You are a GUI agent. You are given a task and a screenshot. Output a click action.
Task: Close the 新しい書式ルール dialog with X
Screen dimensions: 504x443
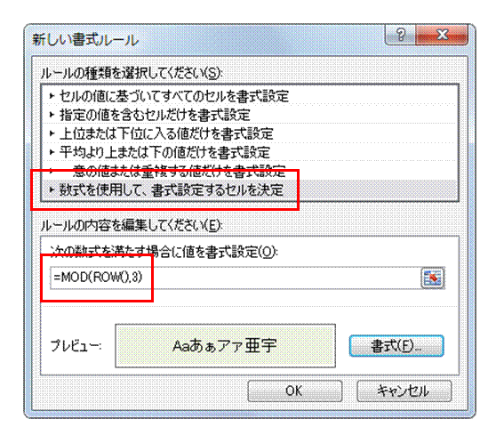[x=442, y=35]
